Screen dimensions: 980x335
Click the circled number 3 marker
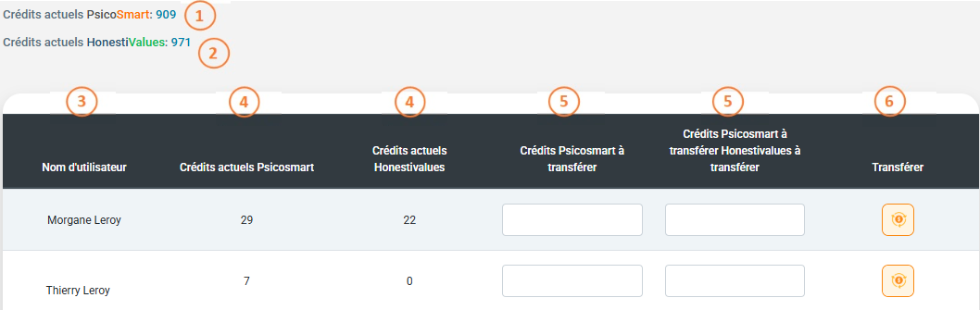[82, 101]
